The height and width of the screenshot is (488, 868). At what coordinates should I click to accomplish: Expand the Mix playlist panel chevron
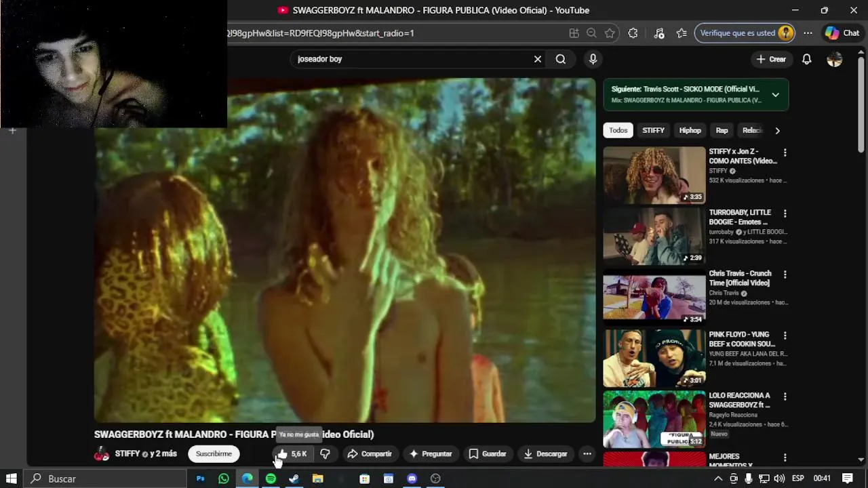coord(775,95)
